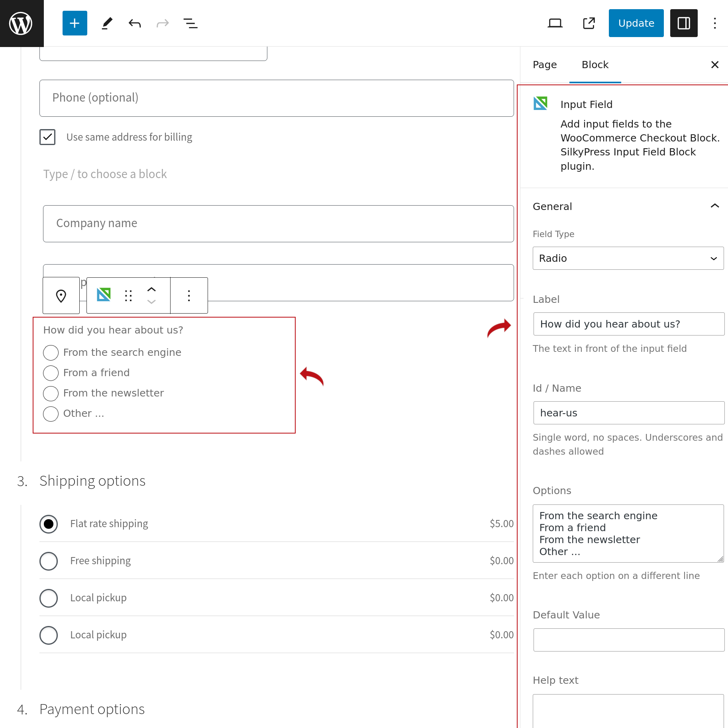
Task: Click the Default Value input field
Action: click(628, 640)
